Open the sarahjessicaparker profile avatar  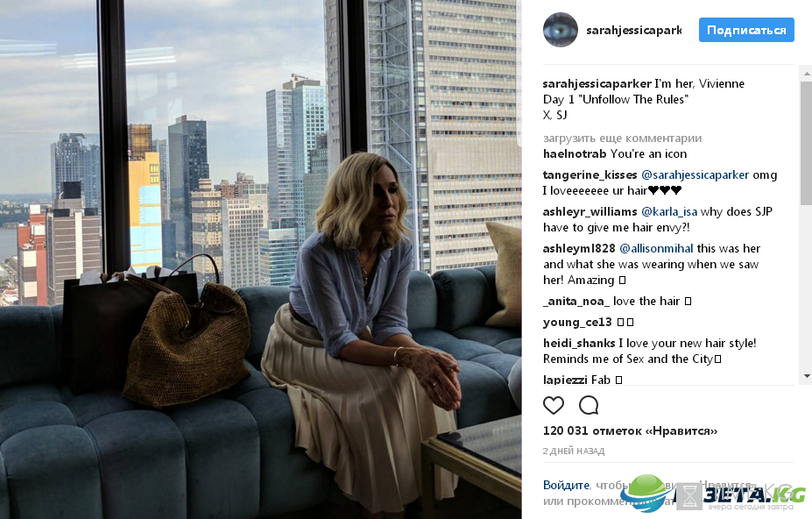[560, 30]
